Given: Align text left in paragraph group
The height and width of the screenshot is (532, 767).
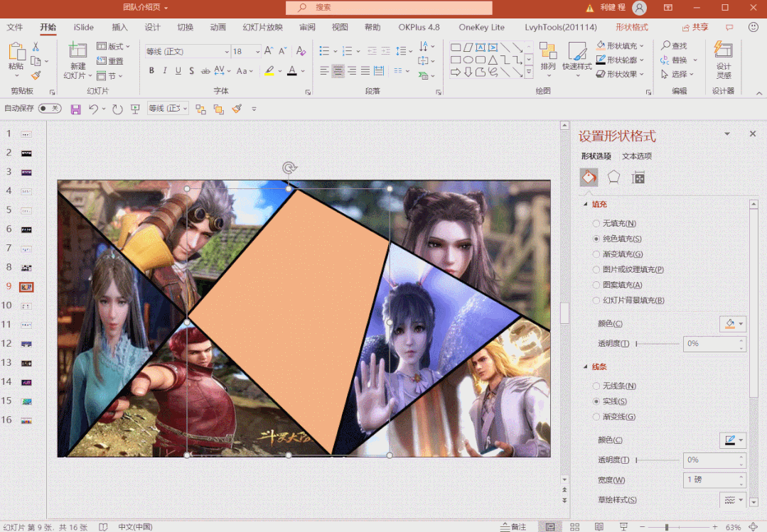Looking at the screenshot, I should coord(324,72).
